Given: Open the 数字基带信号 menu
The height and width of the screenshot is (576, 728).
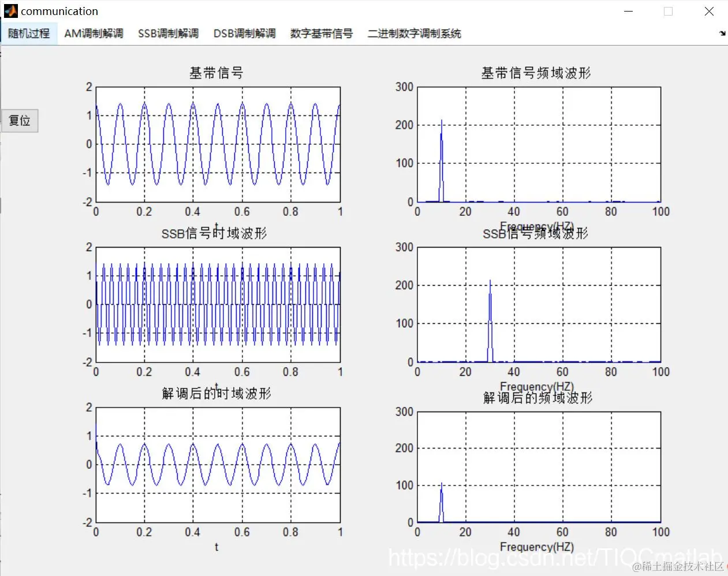Looking at the screenshot, I should [321, 33].
